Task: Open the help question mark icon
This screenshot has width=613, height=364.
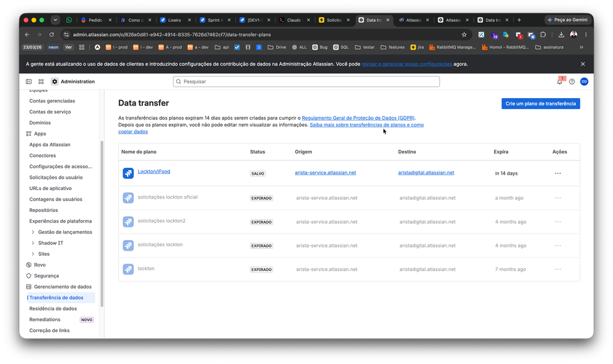Action: coord(572,82)
